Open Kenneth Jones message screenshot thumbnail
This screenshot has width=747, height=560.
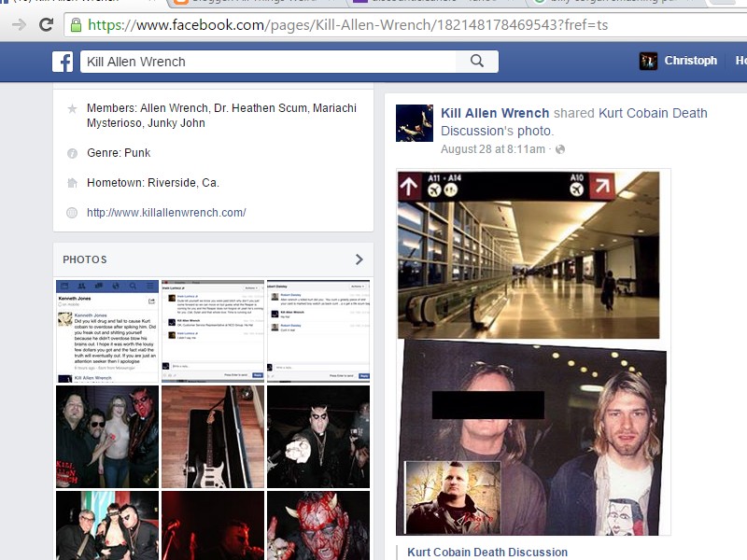click(107, 331)
